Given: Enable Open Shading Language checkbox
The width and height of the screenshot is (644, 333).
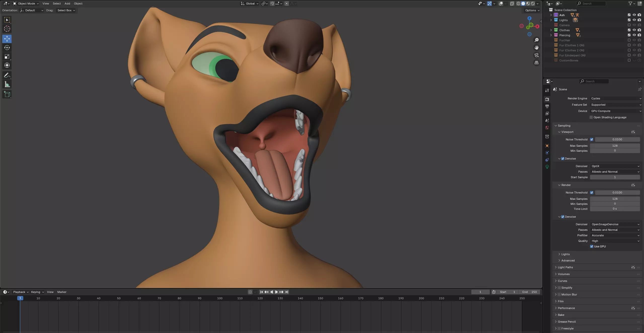Looking at the screenshot, I should tap(591, 117).
